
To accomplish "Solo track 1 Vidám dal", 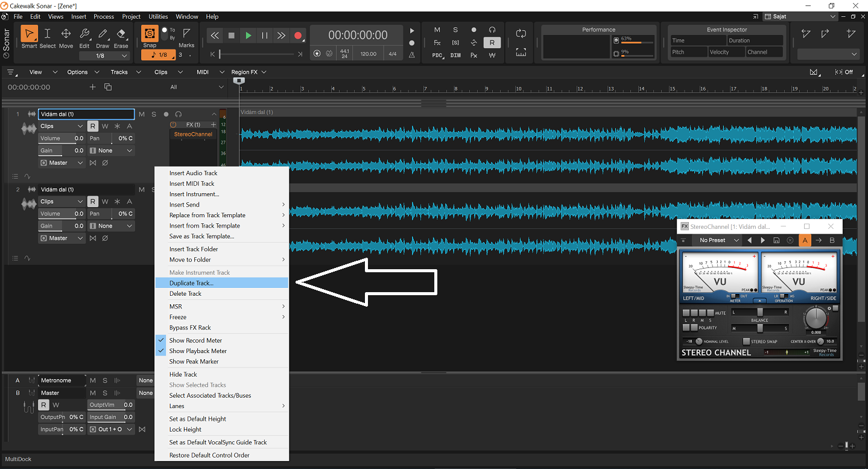I will tap(154, 114).
